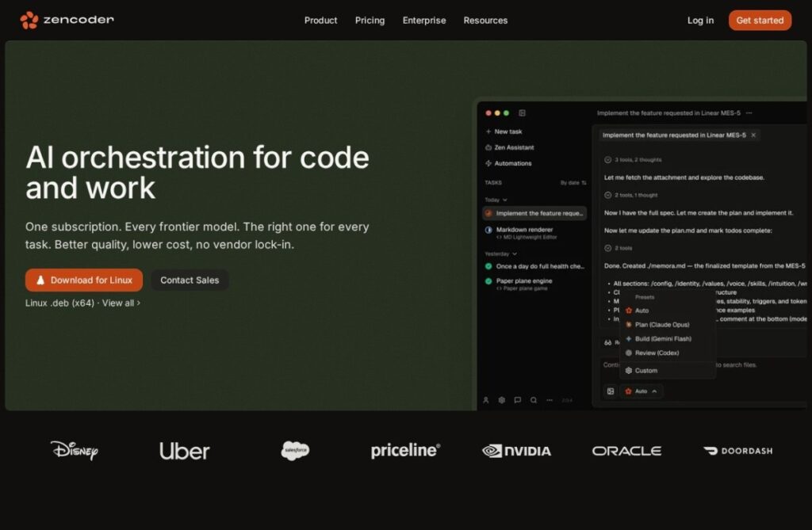Click the Contact Sales button

(190, 280)
